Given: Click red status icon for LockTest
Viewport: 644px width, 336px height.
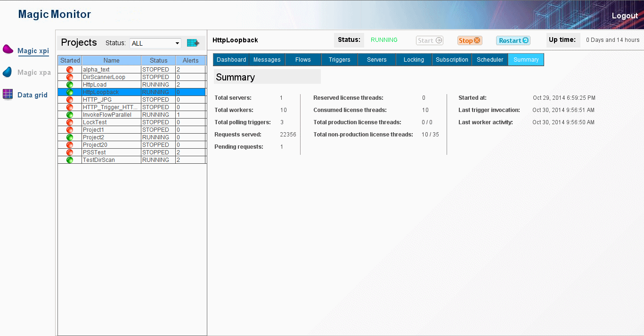Looking at the screenshot, I should tap(70, 122).
